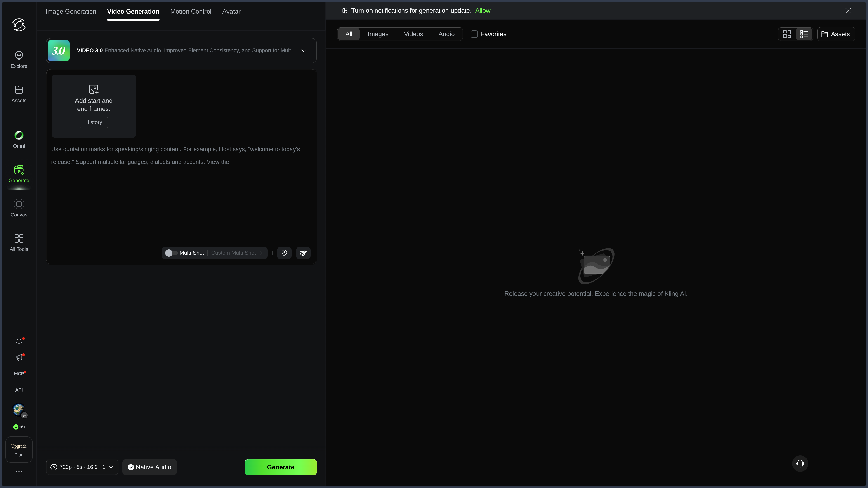View the 66 credits balance
Viewport: 868px width, 488px height.
coord(19,427)
